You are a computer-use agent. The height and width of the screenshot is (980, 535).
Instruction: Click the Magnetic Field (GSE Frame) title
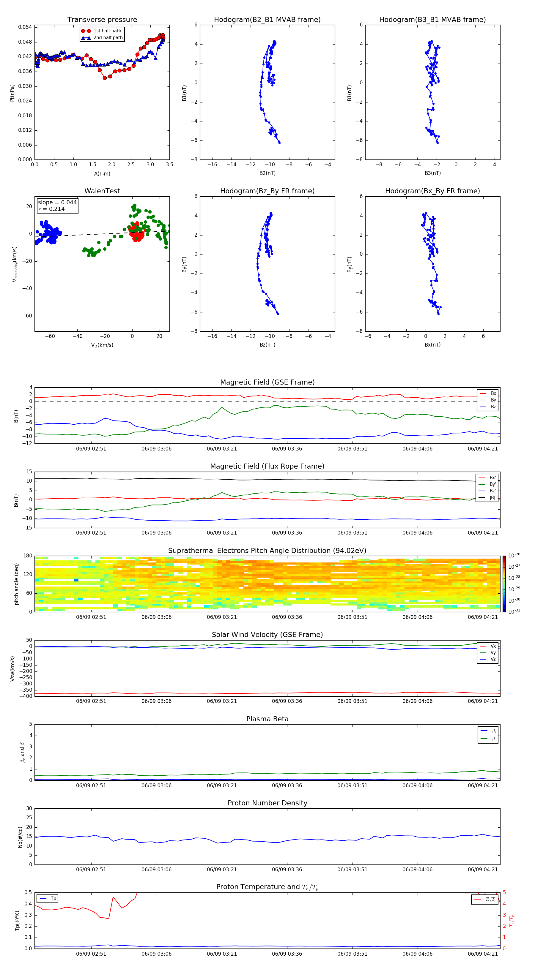pos(267,382)
